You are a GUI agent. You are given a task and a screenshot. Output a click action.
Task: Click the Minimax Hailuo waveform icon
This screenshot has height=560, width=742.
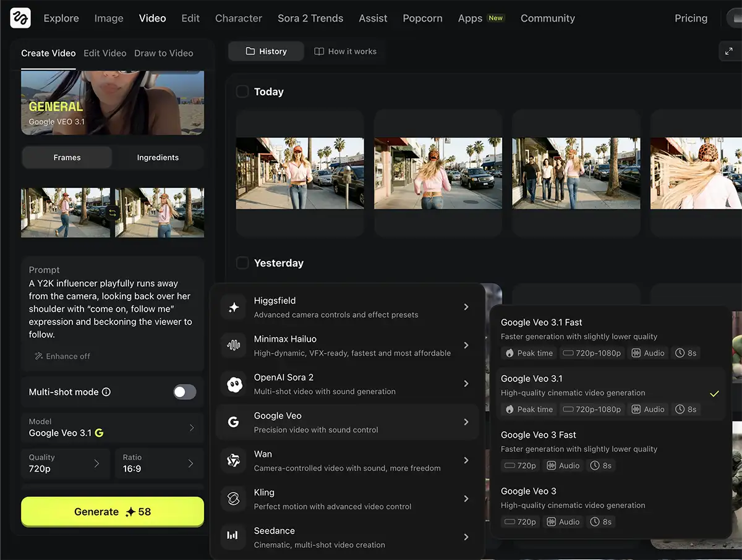click(234, 346)
